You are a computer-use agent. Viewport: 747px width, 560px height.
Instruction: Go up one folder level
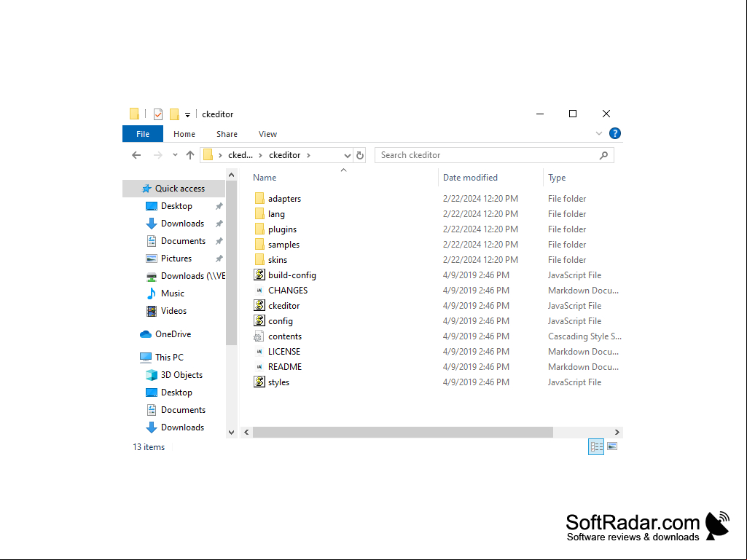(190, 155)
